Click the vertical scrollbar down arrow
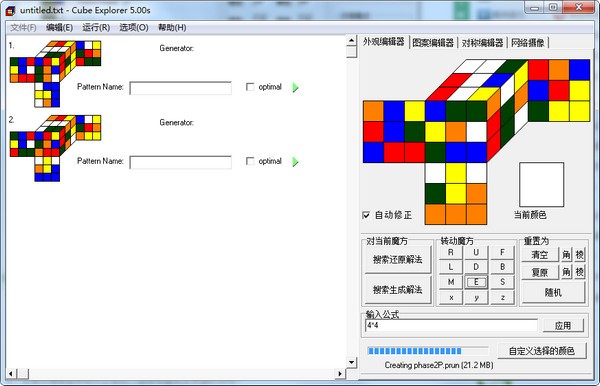Viewport: 600px width, 386px height. pyautogui.click(x=352, y=362)
